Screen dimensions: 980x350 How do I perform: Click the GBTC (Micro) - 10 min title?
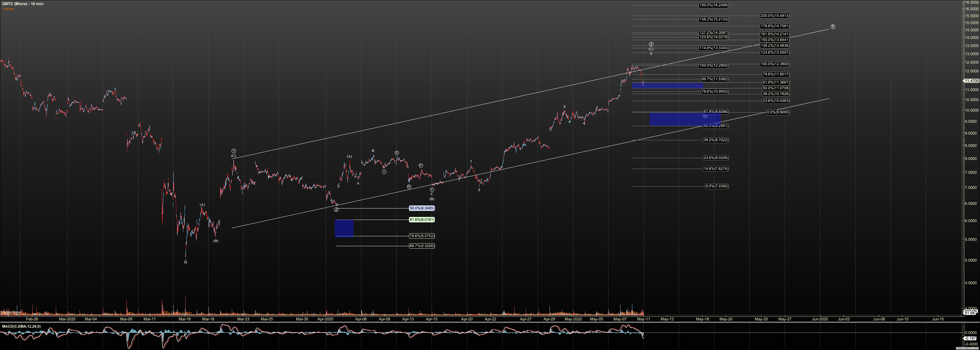tap(23, 4)
